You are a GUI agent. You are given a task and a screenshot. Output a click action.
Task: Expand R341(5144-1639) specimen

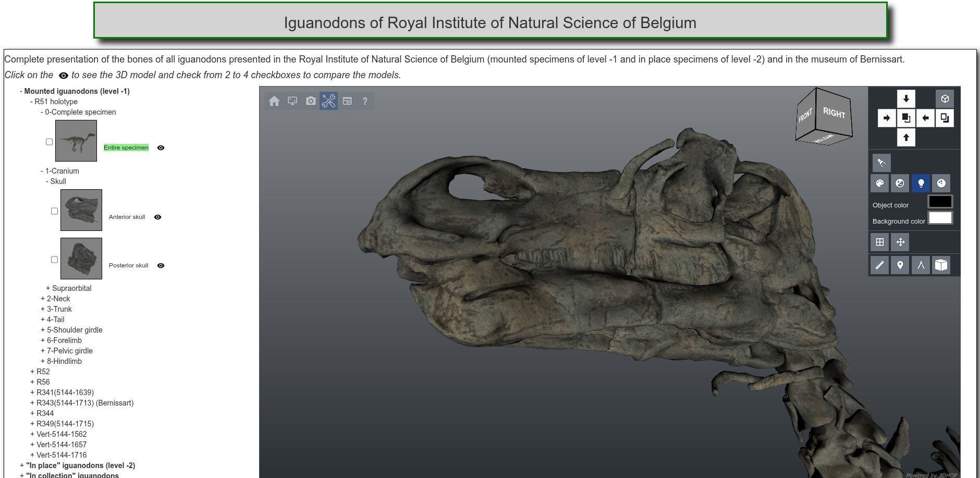point(62,393)
